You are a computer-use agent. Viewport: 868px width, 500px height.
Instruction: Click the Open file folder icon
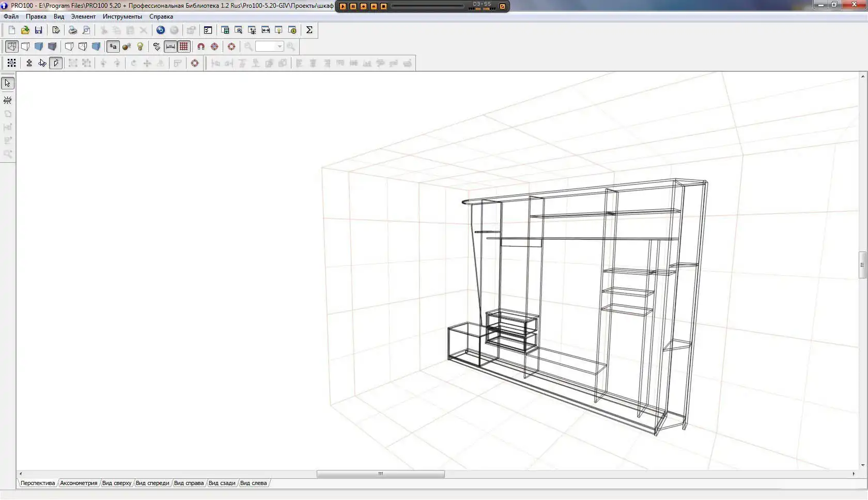click(x=25, y=30)
